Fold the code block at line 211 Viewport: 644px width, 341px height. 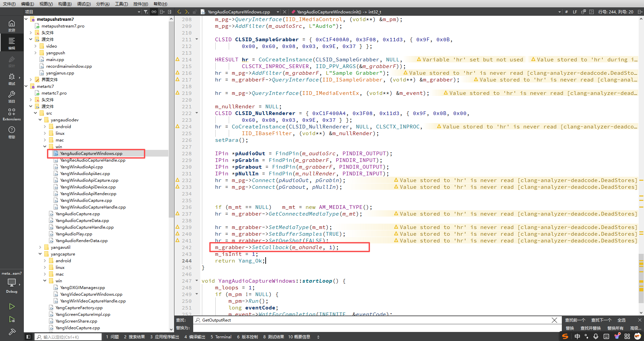[x=197, y=39]
